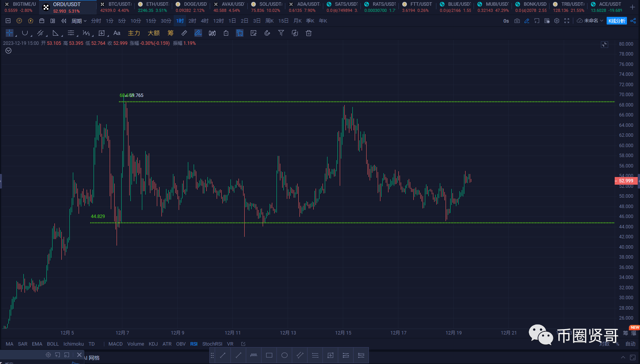Click the 大额 indicator button
Viewport: 640px width, 364px height.
click(x=154, y=33)
